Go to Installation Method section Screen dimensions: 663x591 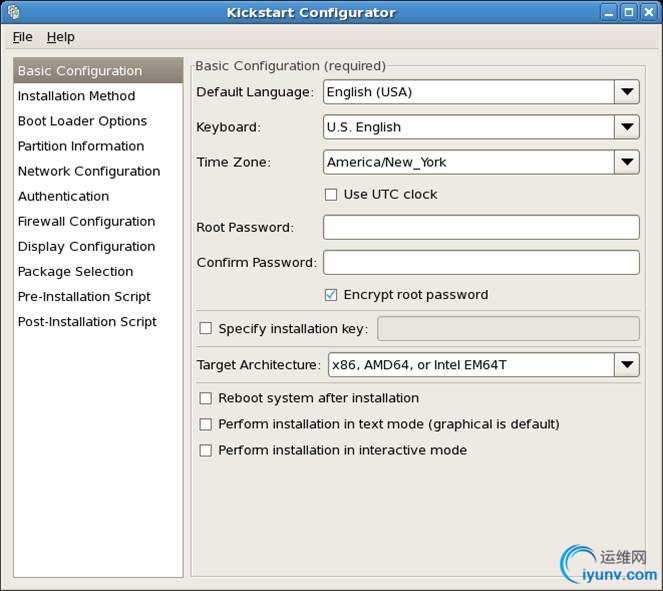point(98,96)
